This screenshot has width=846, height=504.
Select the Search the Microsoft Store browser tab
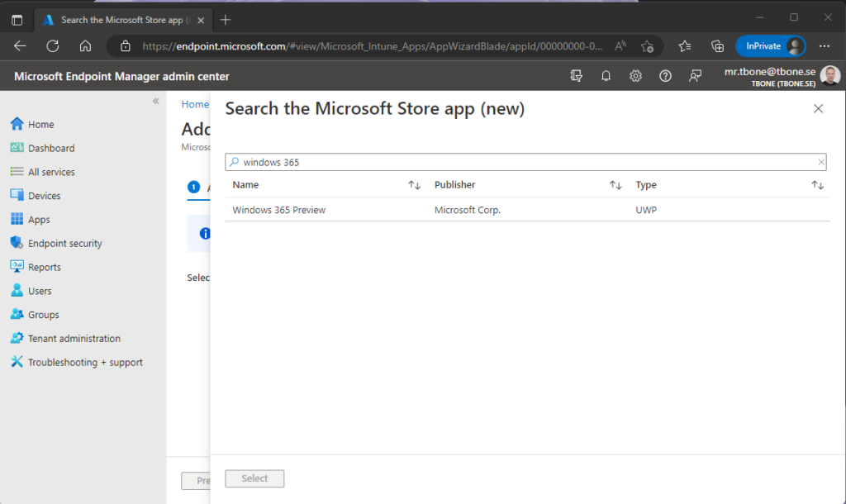pyautogui.click(x=121, y=20)
